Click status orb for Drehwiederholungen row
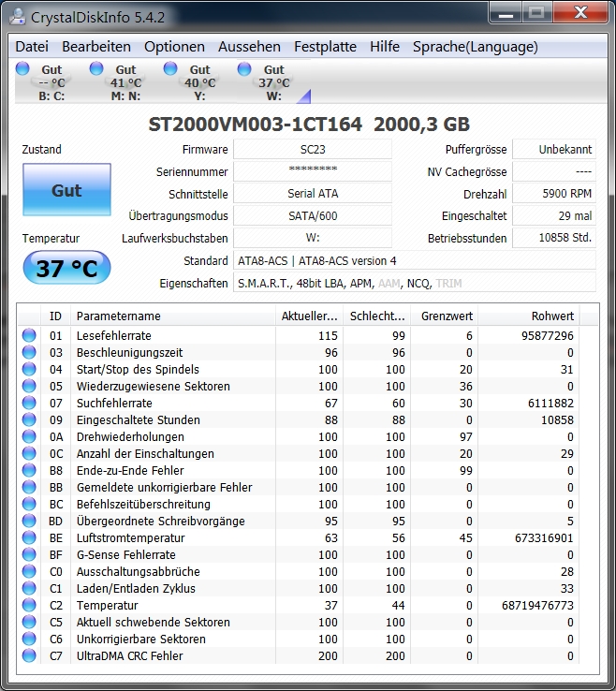Viewport: 616px width, 691px height. click(29, 436)
